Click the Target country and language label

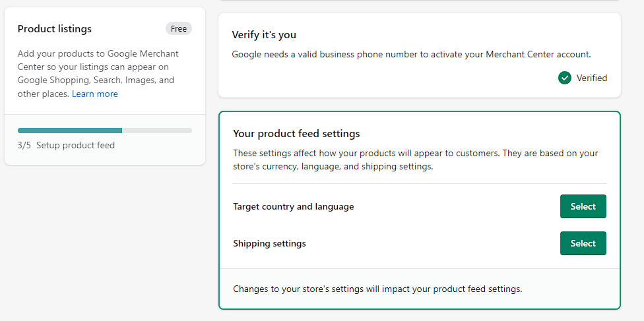point(293,206)
